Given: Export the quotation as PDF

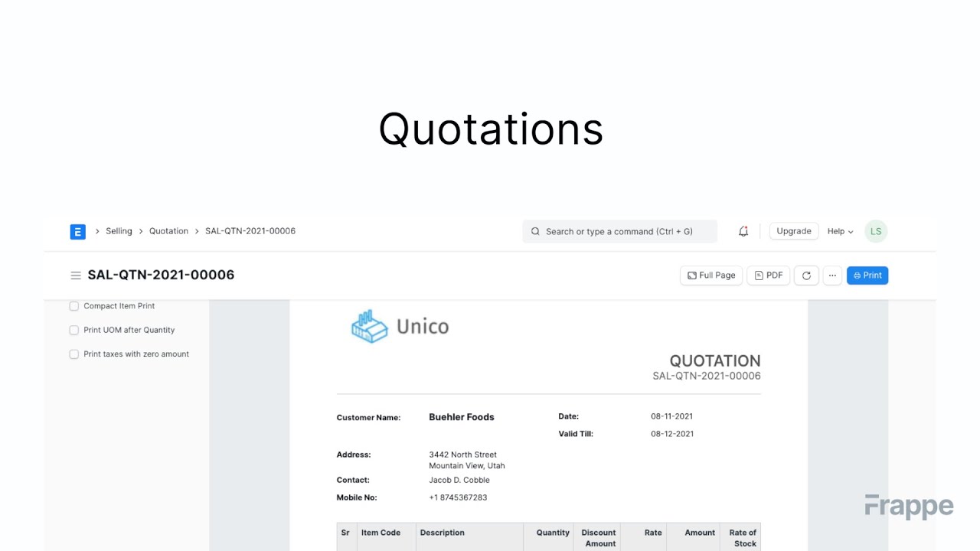Looking at the screenshot, I should click(769, 275).
